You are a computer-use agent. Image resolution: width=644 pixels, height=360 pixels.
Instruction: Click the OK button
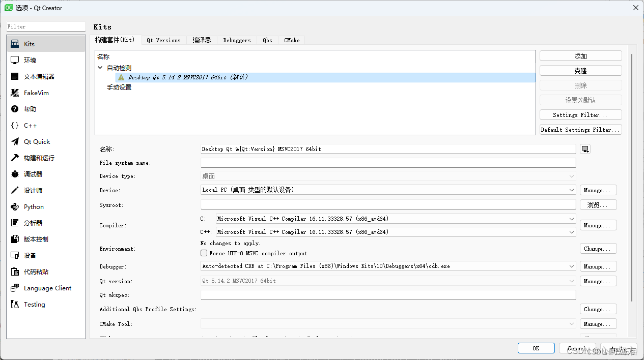tap(536, 348)
